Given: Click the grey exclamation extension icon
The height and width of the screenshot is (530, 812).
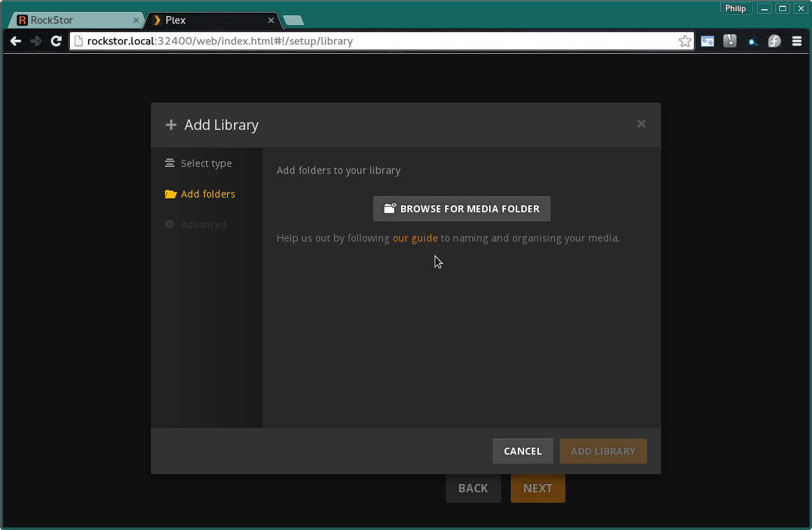Looking at the screenshot, I should pyautogui.click(x=730, y=41).
